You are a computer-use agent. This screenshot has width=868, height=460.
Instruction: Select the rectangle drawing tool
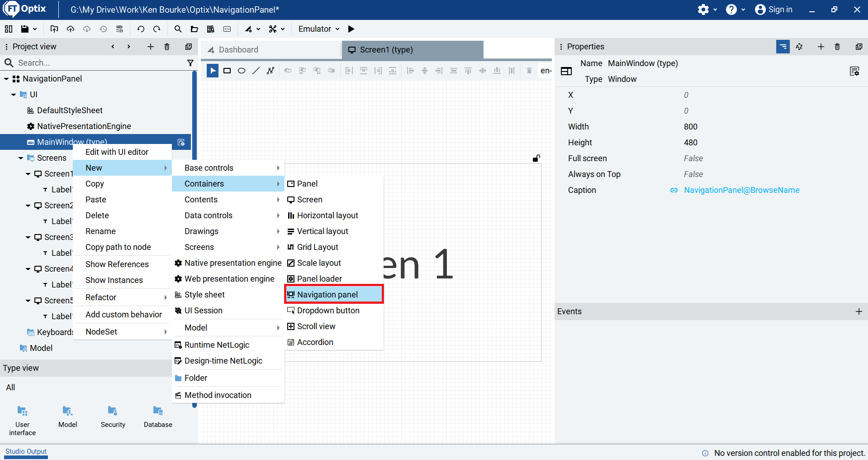(x=227, y=71)
